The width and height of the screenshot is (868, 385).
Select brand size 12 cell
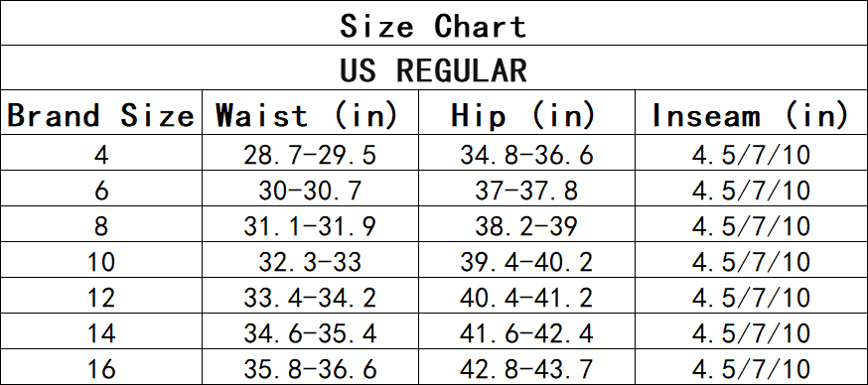tap(101, 297)
